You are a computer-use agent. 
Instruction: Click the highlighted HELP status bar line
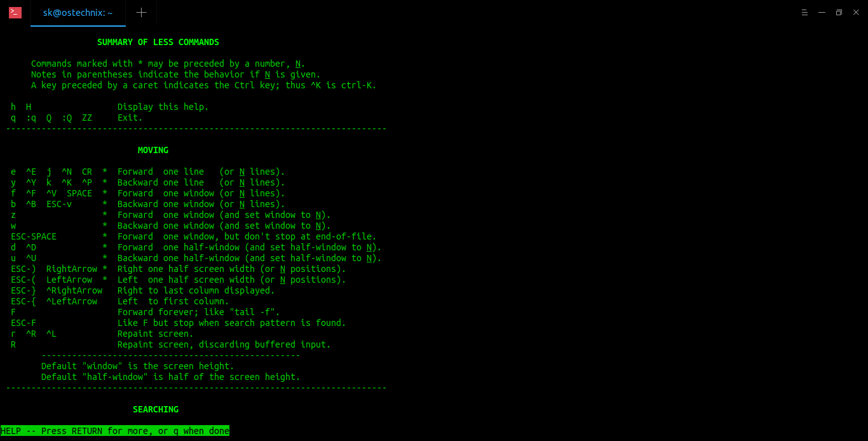114,430
